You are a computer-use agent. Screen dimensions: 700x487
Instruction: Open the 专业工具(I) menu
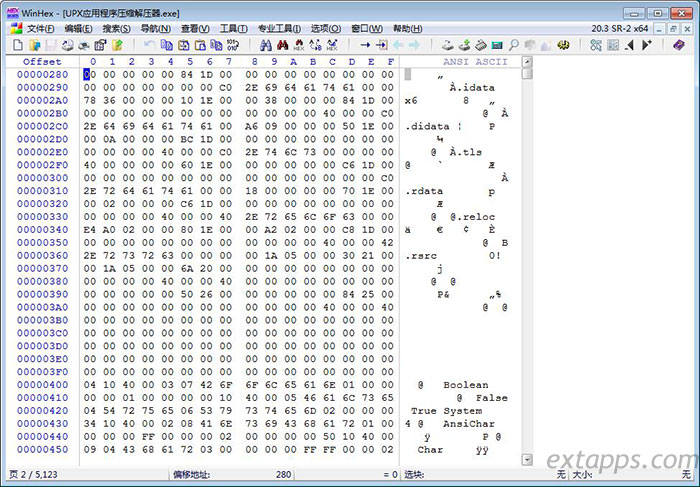(x=279, y=29)
